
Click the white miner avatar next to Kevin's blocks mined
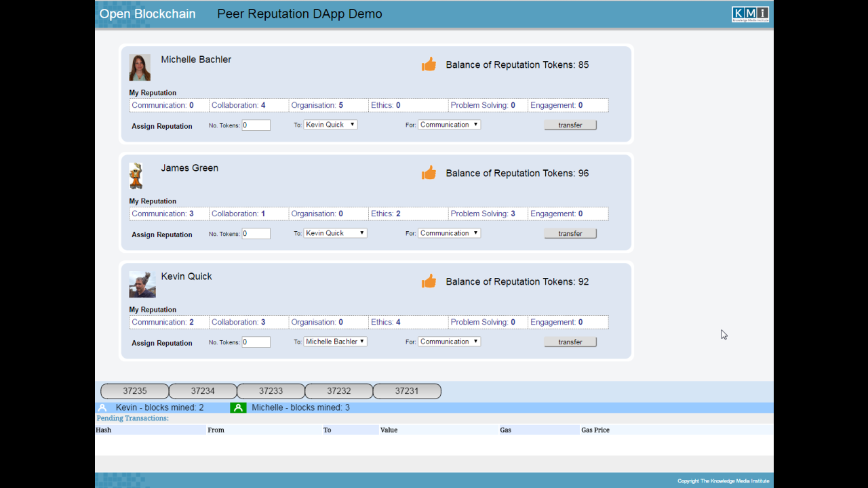click(x=102, y=407)
